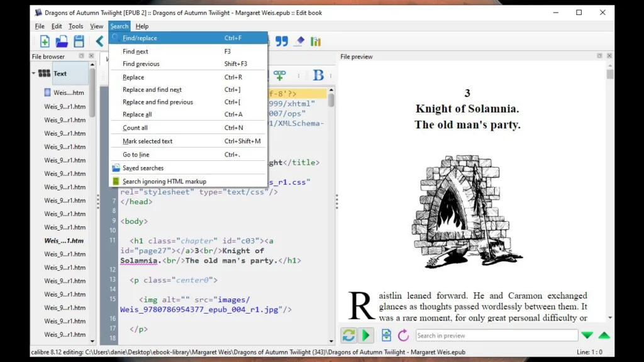Click the refresh preview icon
644x362 pixels.
click(348, 335)
